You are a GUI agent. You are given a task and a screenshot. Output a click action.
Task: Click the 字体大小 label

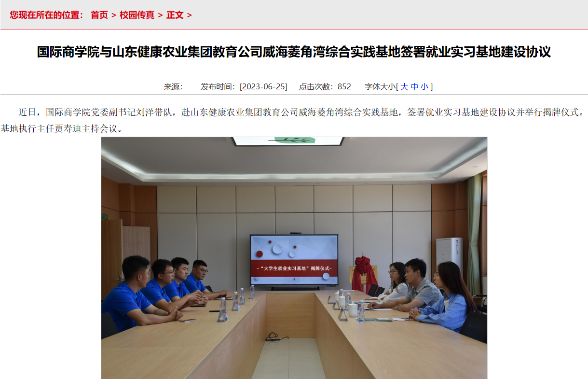click(380, 87)
